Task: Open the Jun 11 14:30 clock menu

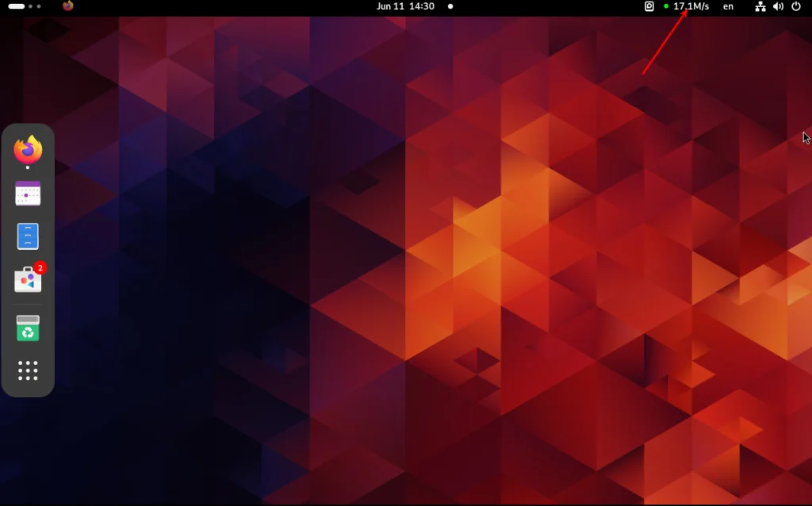Action: 405,6
